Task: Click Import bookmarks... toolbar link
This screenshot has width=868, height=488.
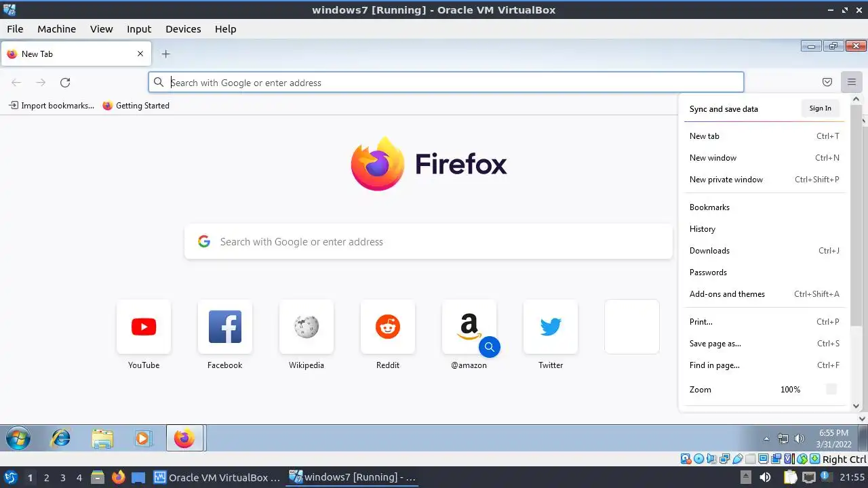Action: click(x=52, y=106)
